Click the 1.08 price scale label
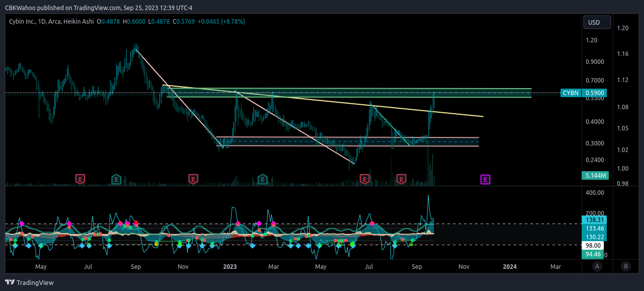Image resolution: width=644 pixels, height=291 pixels. coord(622,107)
